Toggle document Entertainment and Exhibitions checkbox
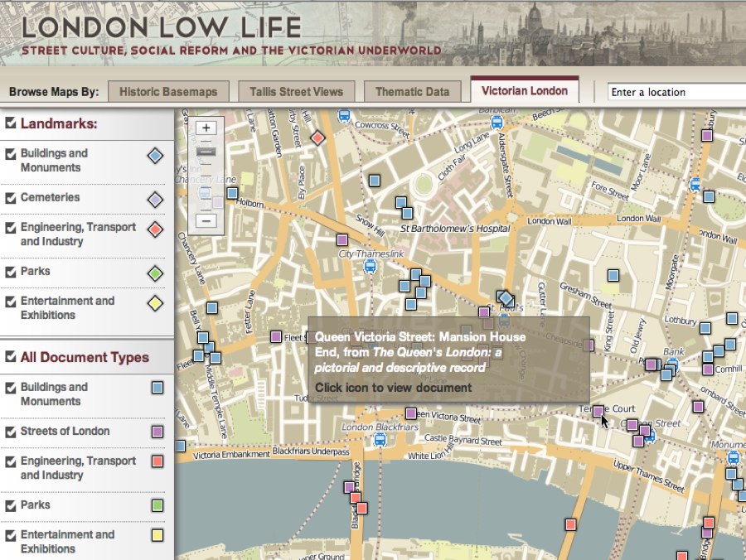The height and width of the screenshot is (560, 746). coord(11,535)
